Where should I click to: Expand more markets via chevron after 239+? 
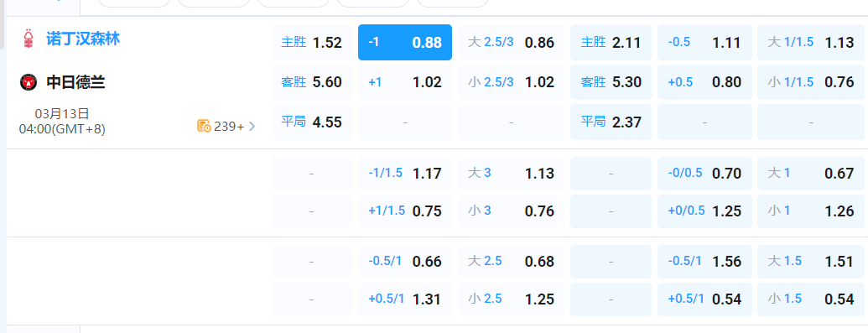[252, 127]
